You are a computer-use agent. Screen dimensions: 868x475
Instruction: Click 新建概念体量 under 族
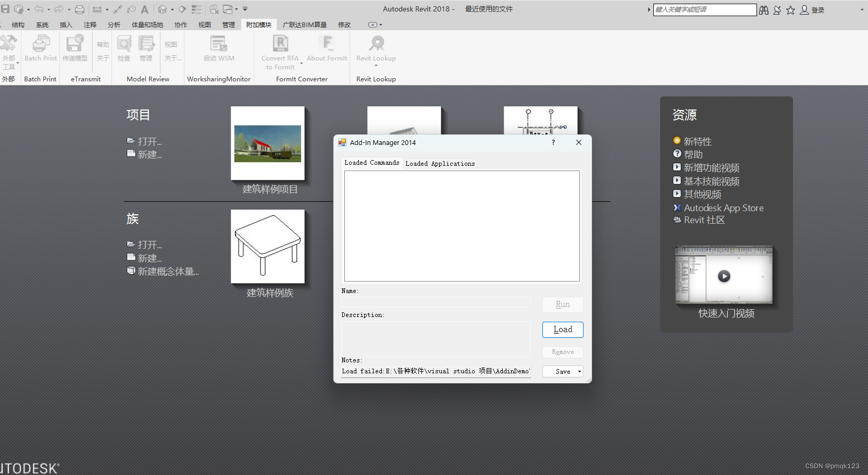[168, 271]
